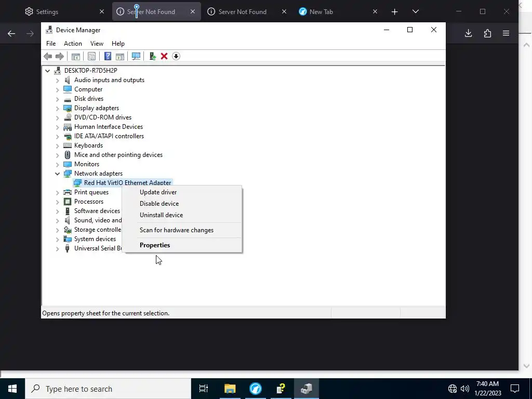This screenshot has width=532, height=399.
Task: Click the red X Uninstall device icon
Action: [x=164, y=56]
